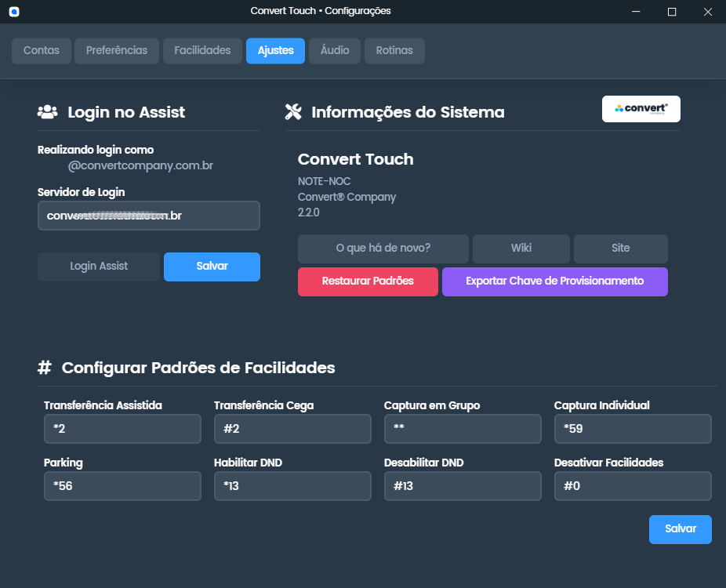Click the @convertcompany.com.br login text
This screenshot has height=588, width=726.
coord(140,165)
